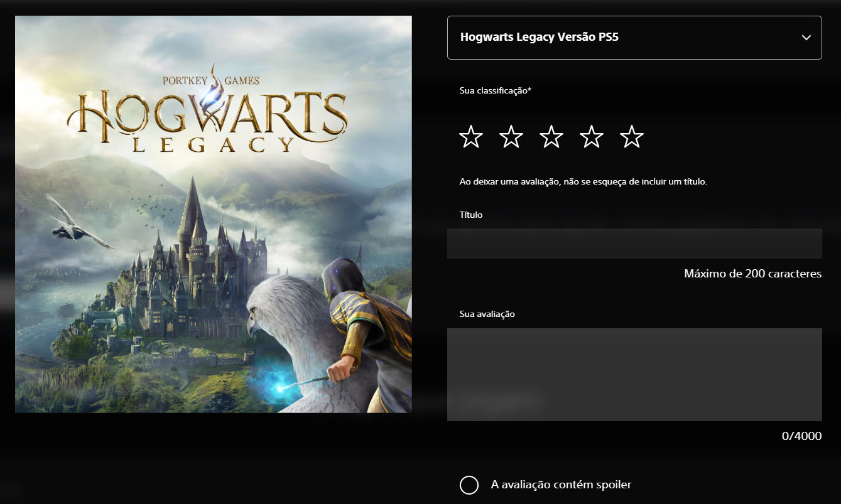
Task: Rate the game one star
Action: (x=471, y=136)
